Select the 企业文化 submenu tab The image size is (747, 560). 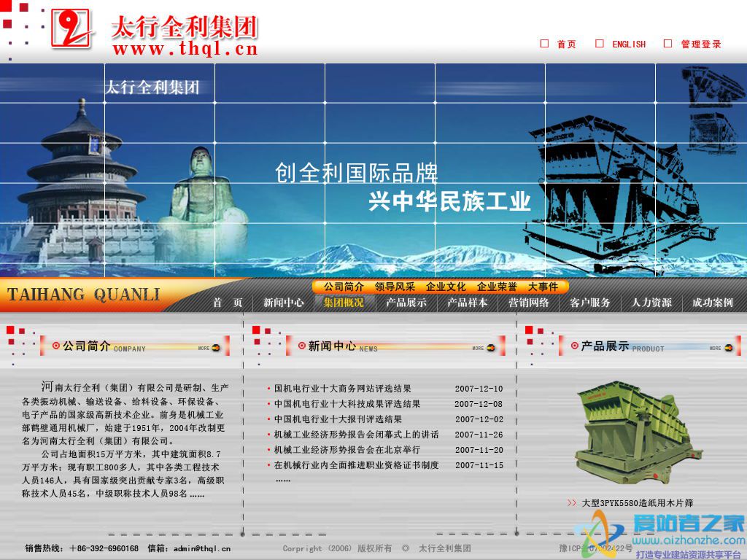tap(446, 287)
